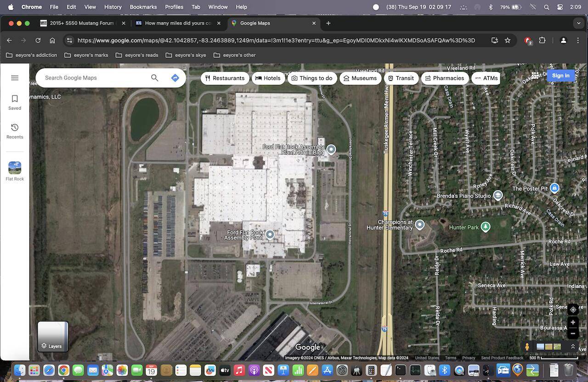Open the Google apps grid
Screen dimensions: 588x382
tap(535, 76)
